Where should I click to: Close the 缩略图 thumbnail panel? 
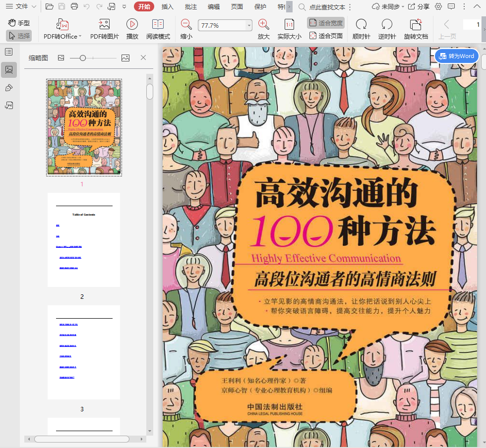(143, 57)
